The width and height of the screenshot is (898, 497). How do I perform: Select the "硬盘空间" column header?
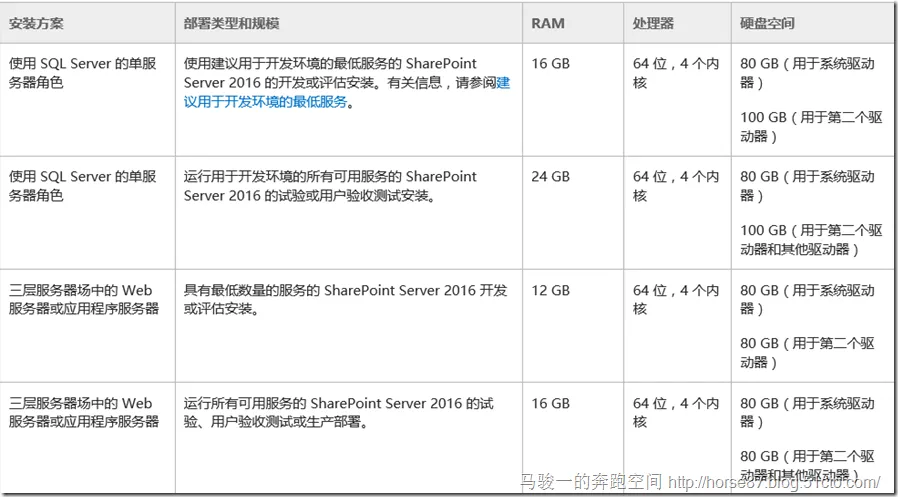[767, 24]
